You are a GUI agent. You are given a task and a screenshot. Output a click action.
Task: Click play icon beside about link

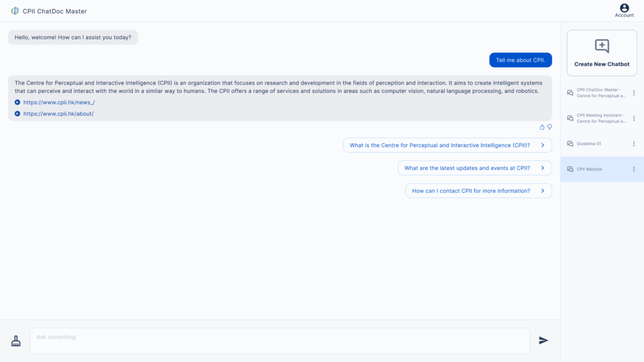[x=18, y=114]
